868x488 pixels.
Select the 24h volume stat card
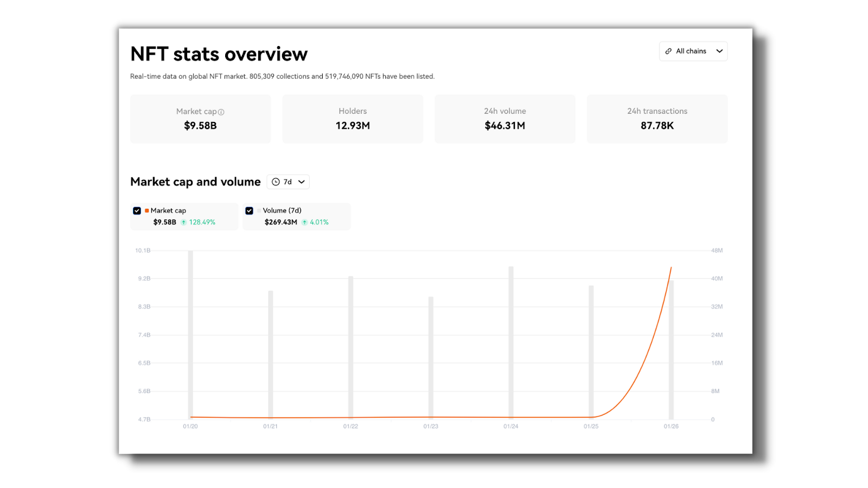point(505,119)
